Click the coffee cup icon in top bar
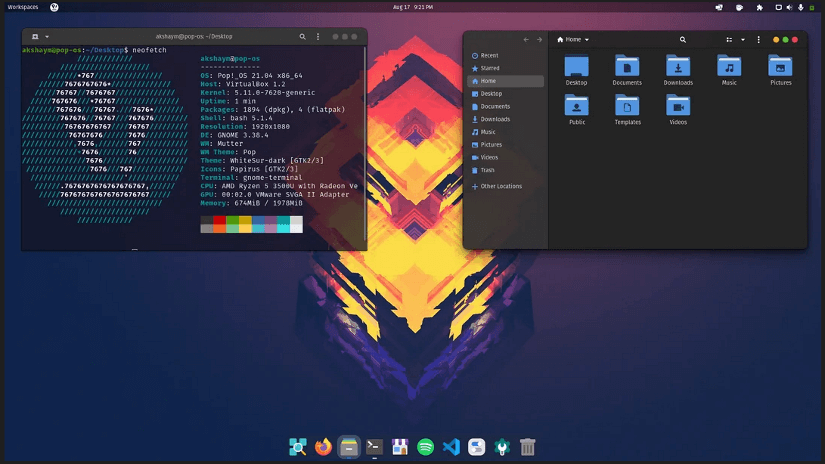 tap(739, 7)
